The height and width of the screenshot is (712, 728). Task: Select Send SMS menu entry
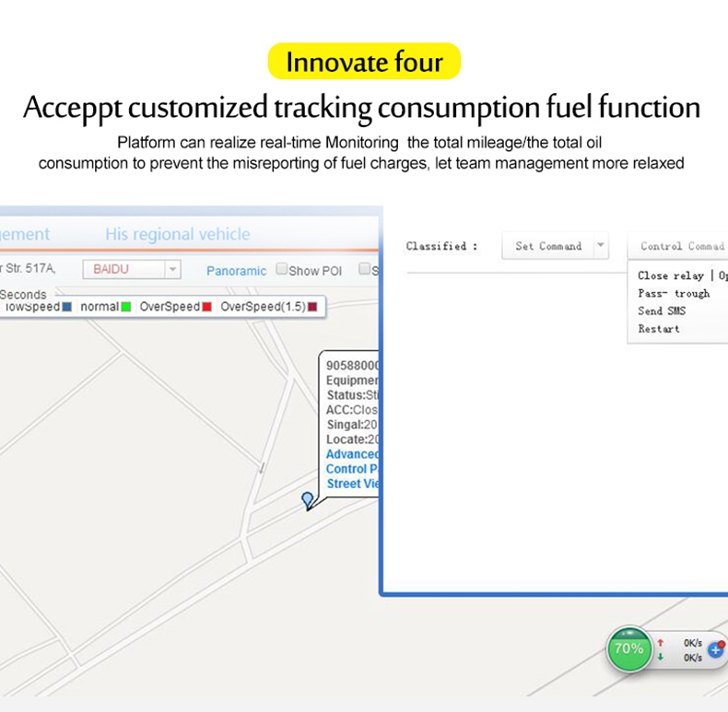tap(662, 311)
